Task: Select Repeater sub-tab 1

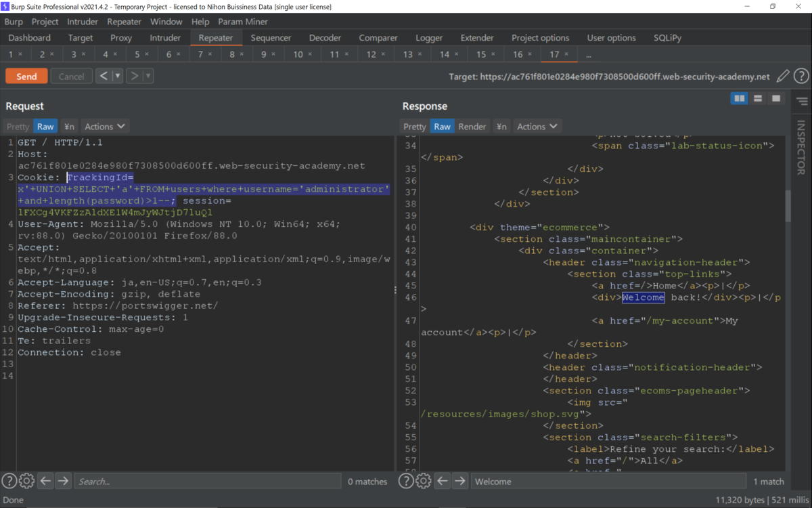Action: click(x=11, y=54)
